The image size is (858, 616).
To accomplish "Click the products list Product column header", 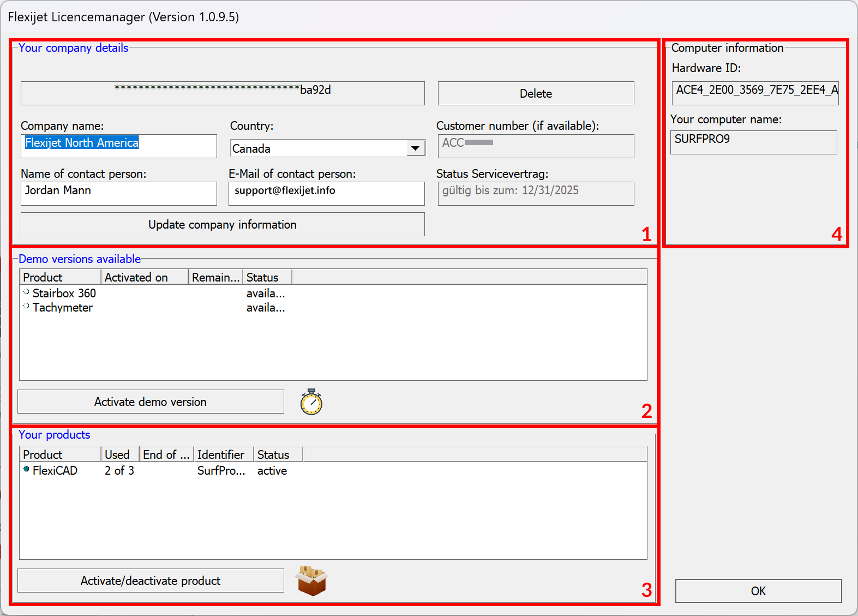I will (x=60, y=454).
